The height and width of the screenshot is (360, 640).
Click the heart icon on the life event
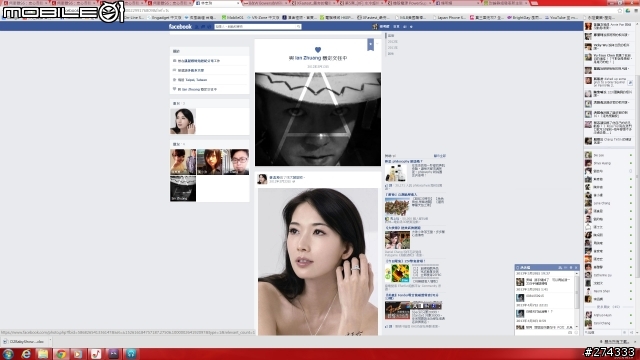click(318, 50)
